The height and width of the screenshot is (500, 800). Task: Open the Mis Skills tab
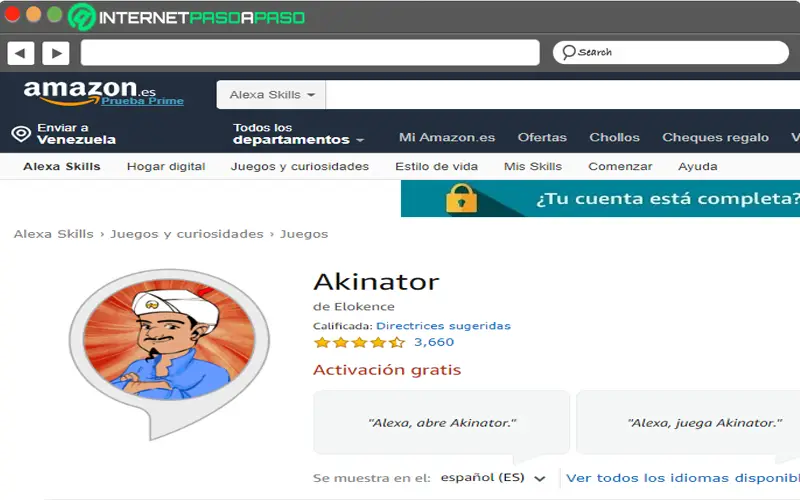click(x=533, y=166)
